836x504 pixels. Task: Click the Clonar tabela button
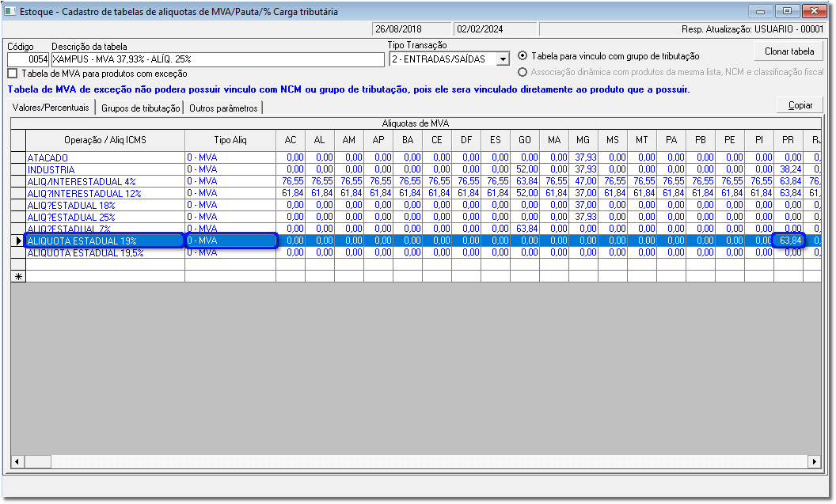coord(789,51)
